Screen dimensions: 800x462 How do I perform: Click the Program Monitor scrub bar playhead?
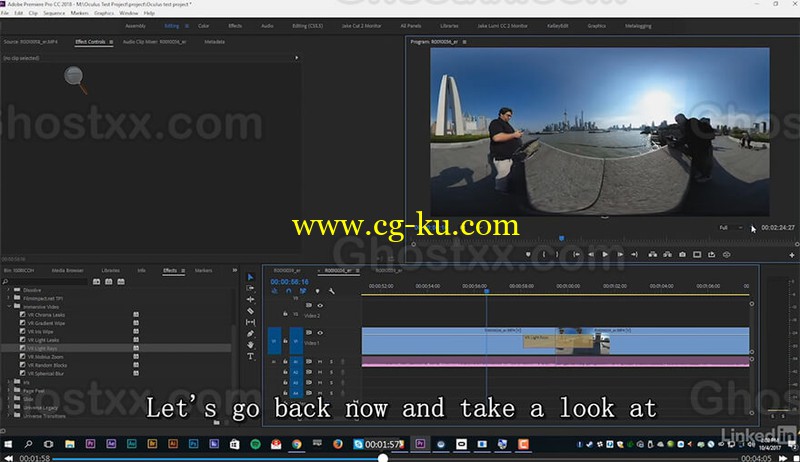[x=562, y=238]
